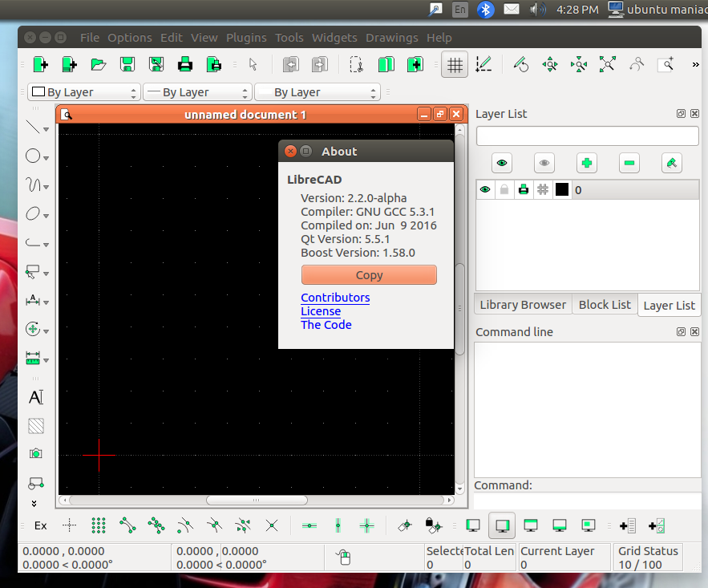The height and width of the screenshot is (588, 708).
Task: Toggle Snap on Grid
Action: pos(99,525)
